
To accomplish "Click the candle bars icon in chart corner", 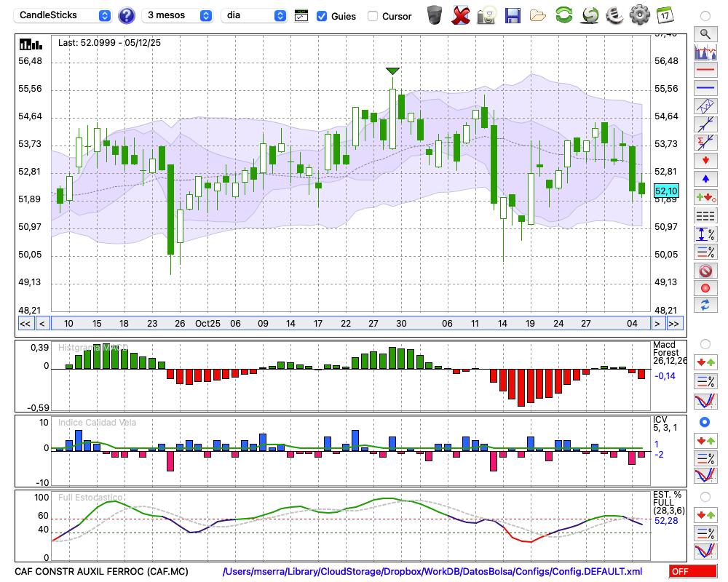I will coord(31,44).
